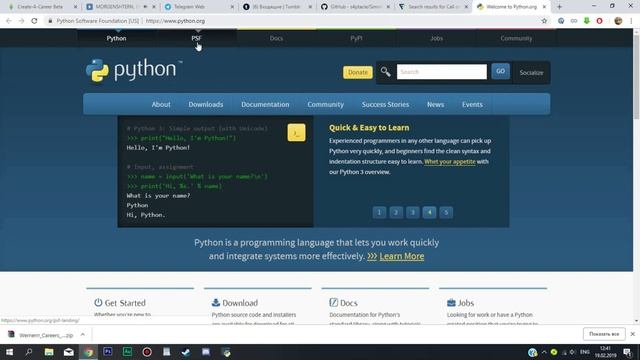Expand downloaded zip file options chevron

[82, 335]
